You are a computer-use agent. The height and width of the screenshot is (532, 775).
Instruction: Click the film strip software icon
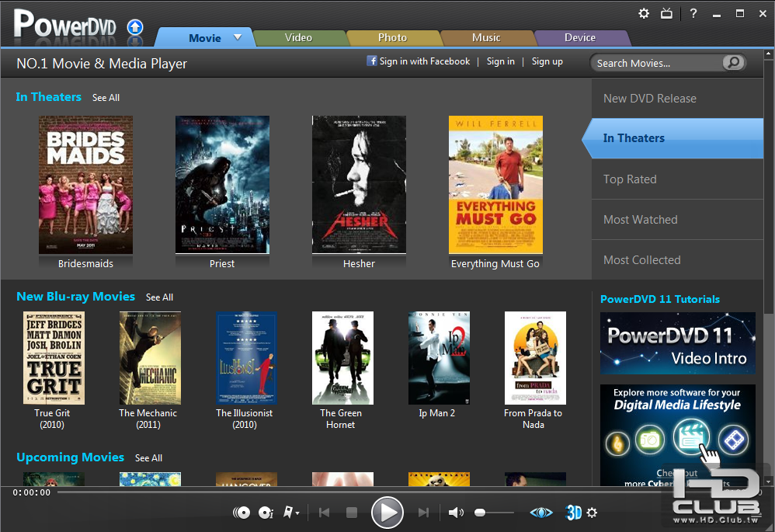(734, 440)
